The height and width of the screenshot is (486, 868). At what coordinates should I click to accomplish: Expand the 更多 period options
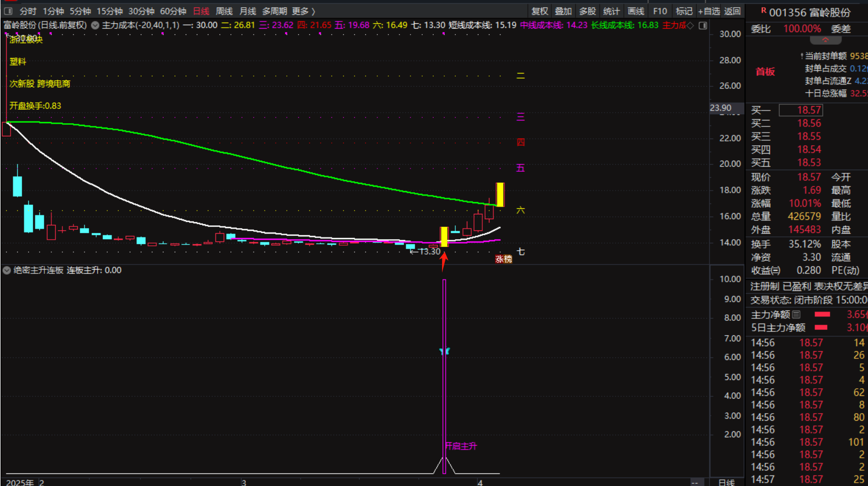pos(303,11)
